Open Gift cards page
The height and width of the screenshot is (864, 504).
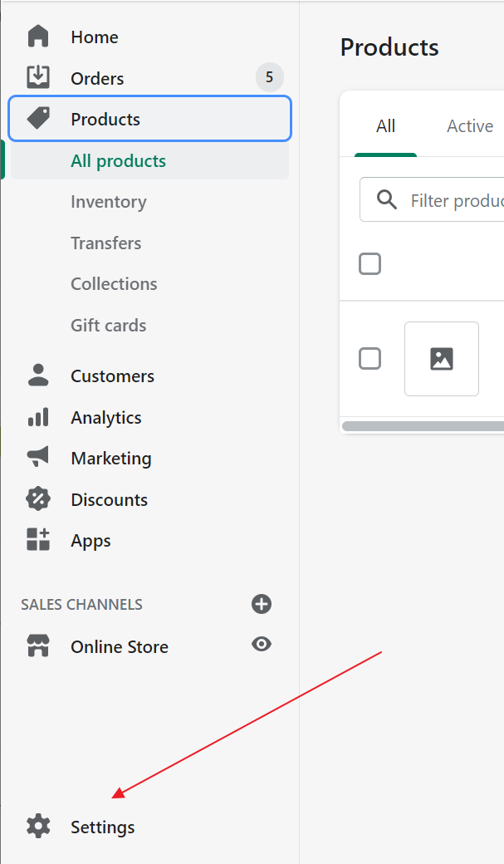click(x=109, y=325)
